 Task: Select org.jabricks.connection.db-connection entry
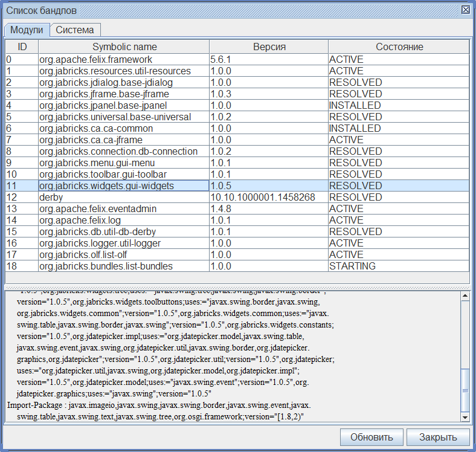coord(124,151)
